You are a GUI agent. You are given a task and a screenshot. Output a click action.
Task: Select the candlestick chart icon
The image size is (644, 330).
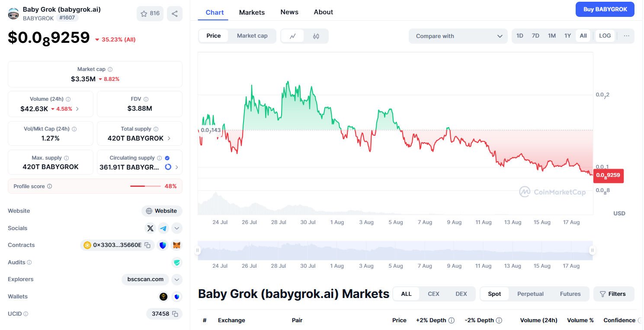point(316,36)
